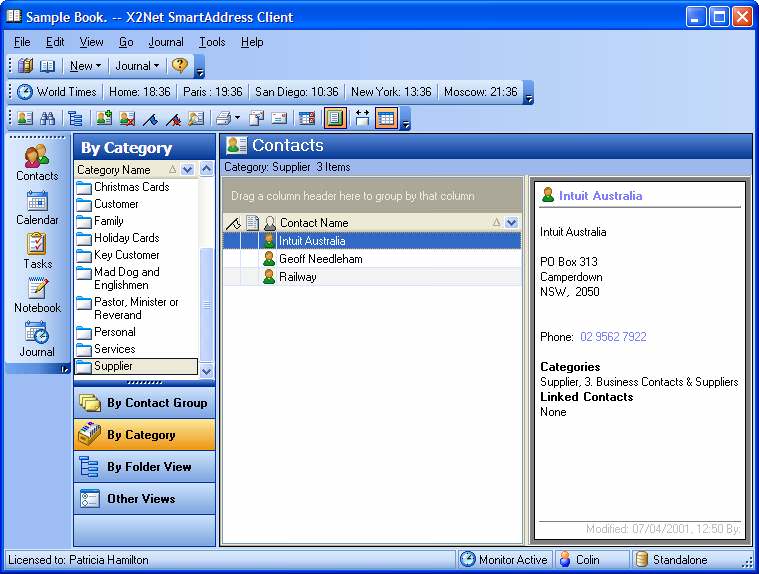Click the add new contact icon
The height and width of the screenshot is (574, 759).
click(104, 118)
